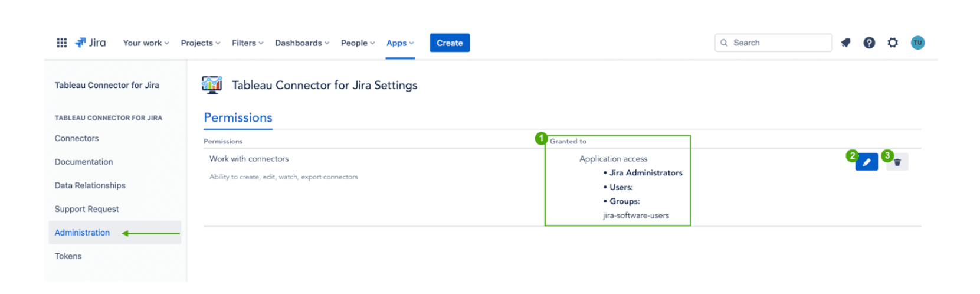
Task: Click the Permissions column header
Action: pyautogui.click(x=223, y=142)
